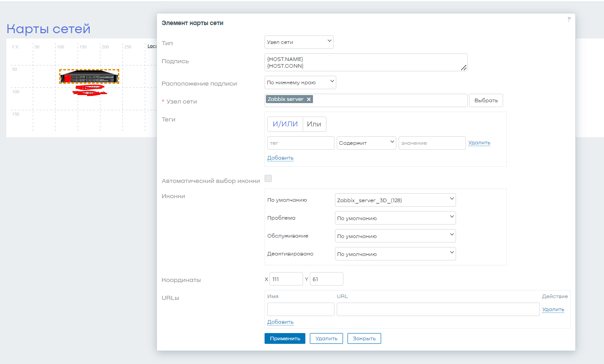The image size is (604, 364).
Task: Select the Или tag evaluation option
Action: 314,124
